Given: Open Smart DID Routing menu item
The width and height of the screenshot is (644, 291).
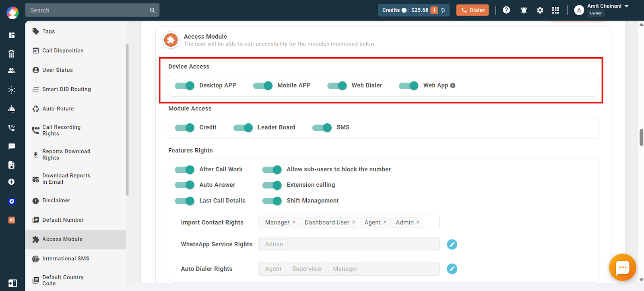Looking at the screenshot, I should [75, 89].
